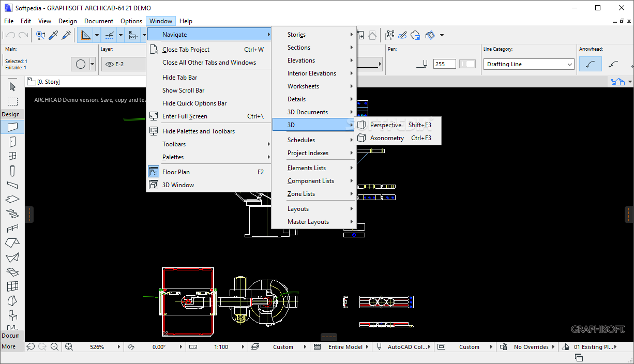Screen dimensions: 634x364
Task: Select Close Tab Project menu entry
Action: (x=209, y=50)
